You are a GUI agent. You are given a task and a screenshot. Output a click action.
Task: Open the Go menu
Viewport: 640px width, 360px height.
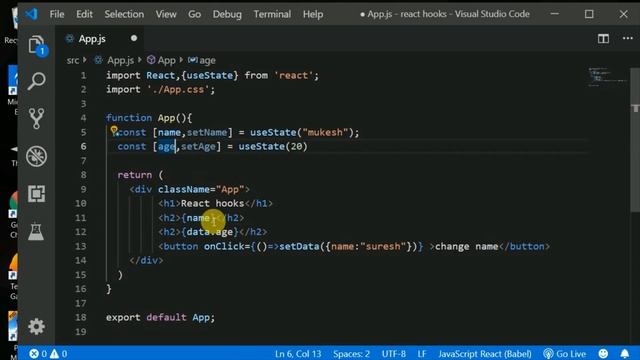(x=194, y=14)
